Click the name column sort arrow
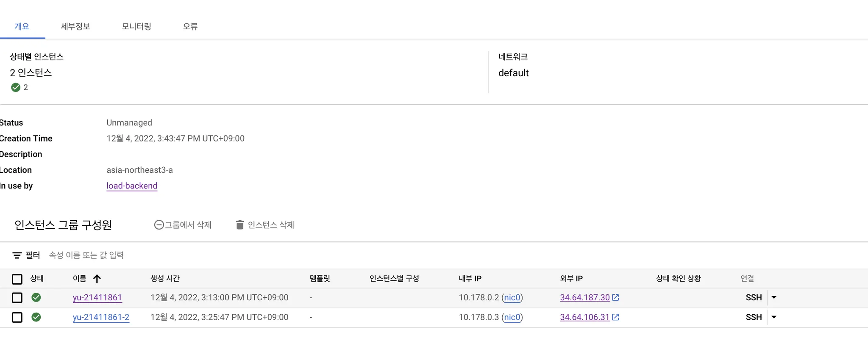 pos(97,279)
